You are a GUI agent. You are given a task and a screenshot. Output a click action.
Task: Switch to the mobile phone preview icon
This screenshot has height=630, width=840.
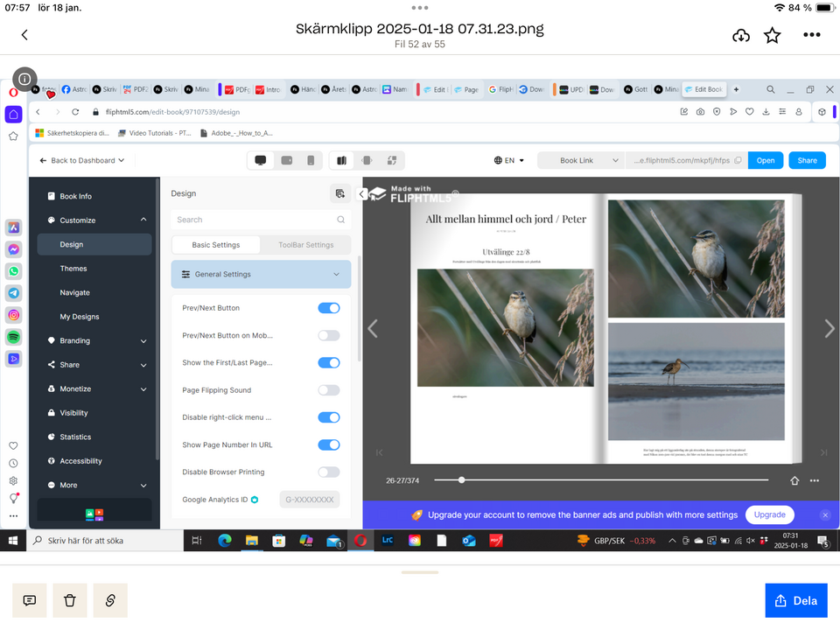point(311,160)
